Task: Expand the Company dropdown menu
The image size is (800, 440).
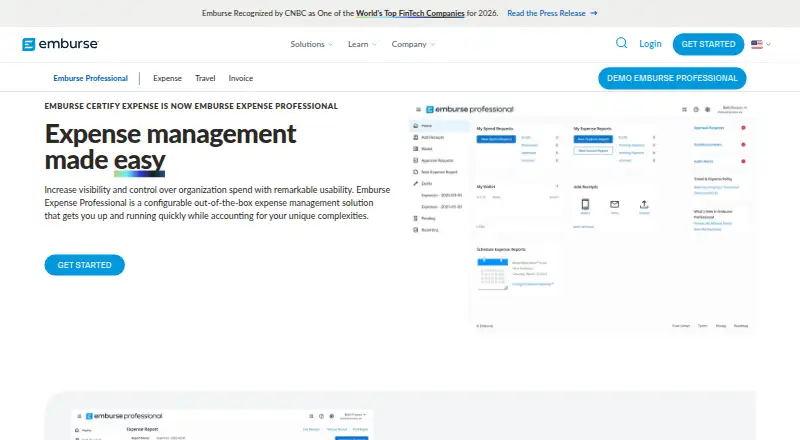Action: point(413,44)
